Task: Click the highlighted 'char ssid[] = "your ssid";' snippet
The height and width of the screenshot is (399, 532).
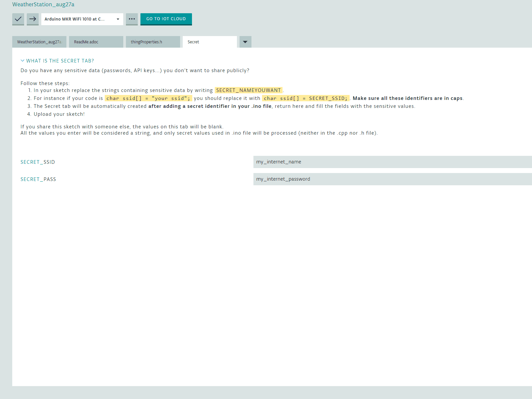Action: (x=148, y=98)
